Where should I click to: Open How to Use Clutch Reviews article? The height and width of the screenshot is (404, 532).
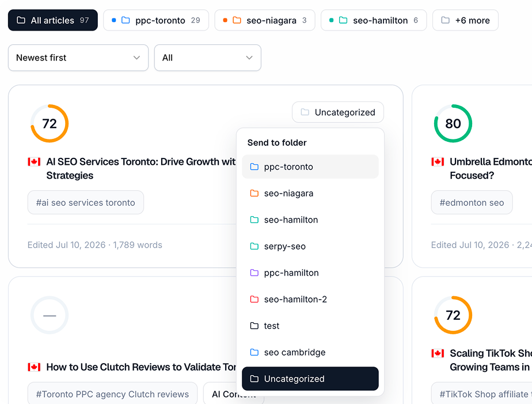(x=141, y=367)
